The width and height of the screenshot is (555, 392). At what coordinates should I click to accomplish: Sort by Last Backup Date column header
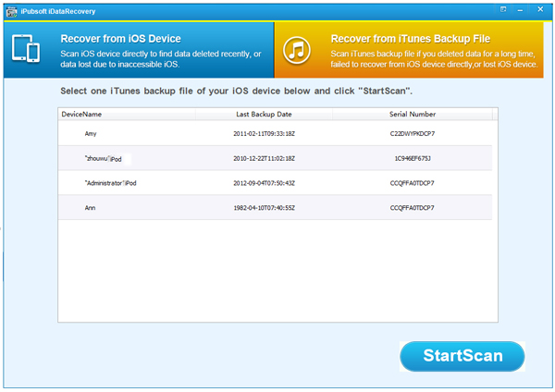pos(264,115)
